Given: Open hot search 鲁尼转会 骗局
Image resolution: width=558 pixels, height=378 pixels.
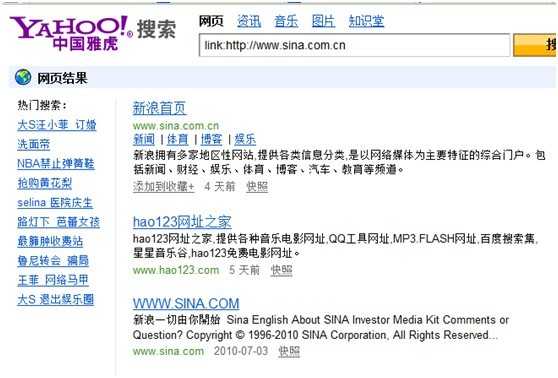Looking at the screenshot, I should point(53,261).
